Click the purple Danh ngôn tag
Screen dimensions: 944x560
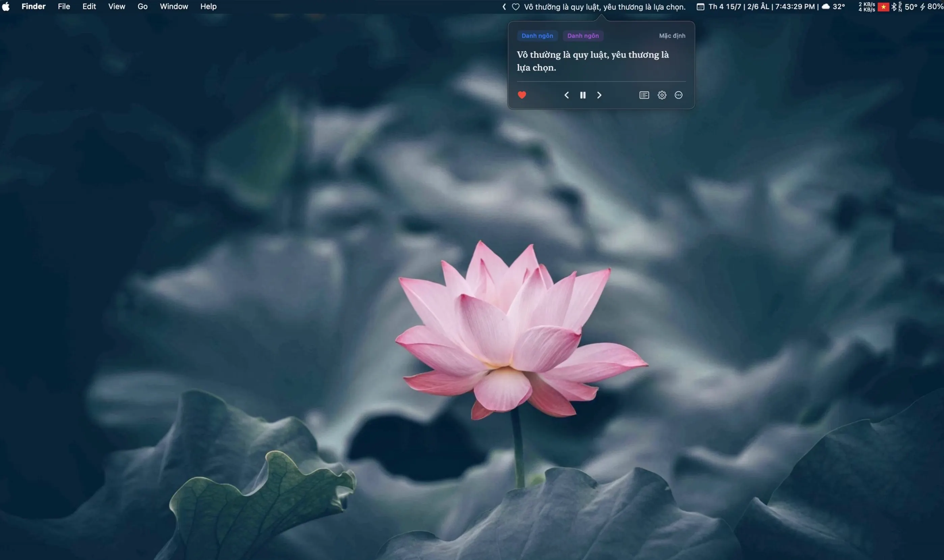pyautogui.click(x=583, y=35)
